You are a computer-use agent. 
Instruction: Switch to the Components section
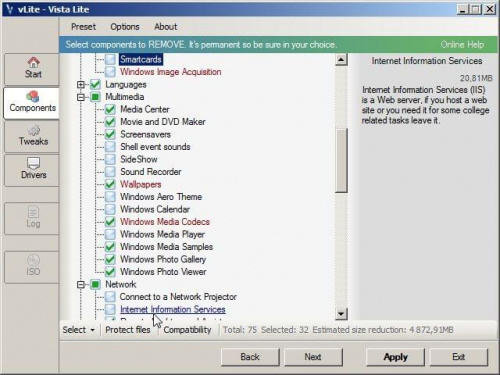[32, 103]
